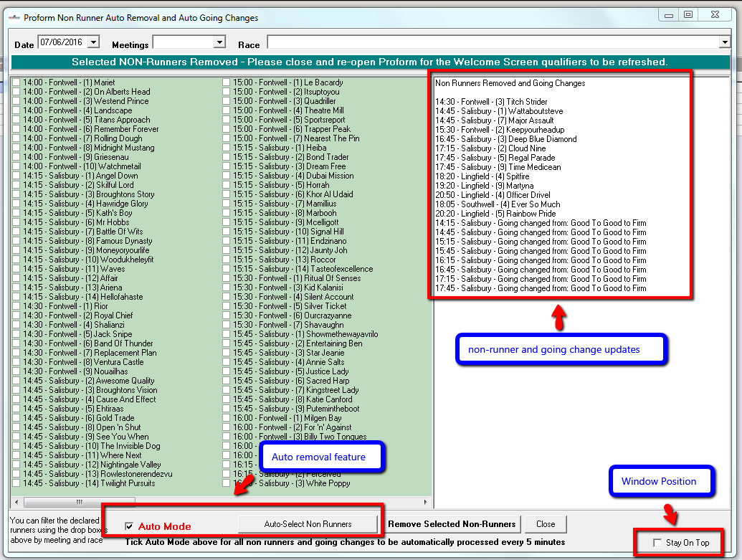The height and width of the screenshot is (560, 742).
Task: Click the 07/06/2016 date field
Action: pos(63,42)
